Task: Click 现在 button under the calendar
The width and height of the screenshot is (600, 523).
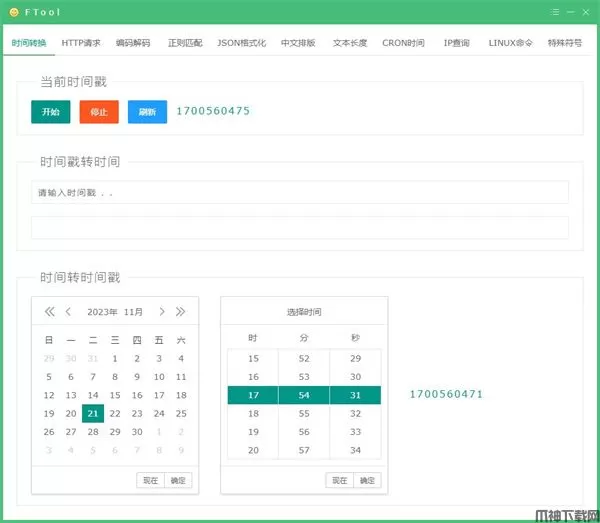Action: [150, 481]
